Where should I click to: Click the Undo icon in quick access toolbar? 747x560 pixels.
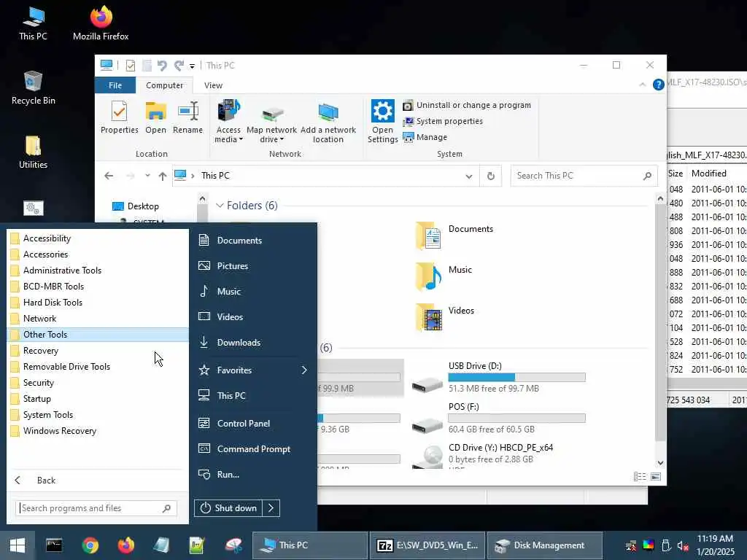coord(162,65)
